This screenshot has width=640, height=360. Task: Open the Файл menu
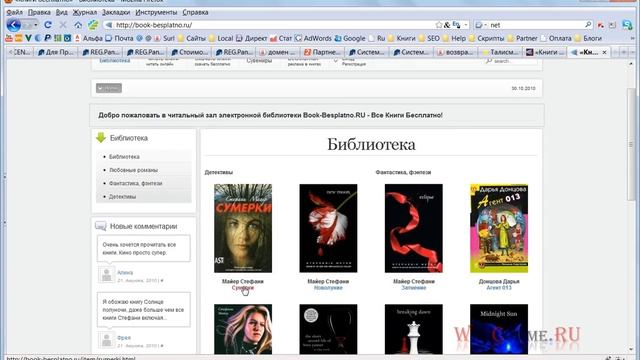(x=15, y=12)
